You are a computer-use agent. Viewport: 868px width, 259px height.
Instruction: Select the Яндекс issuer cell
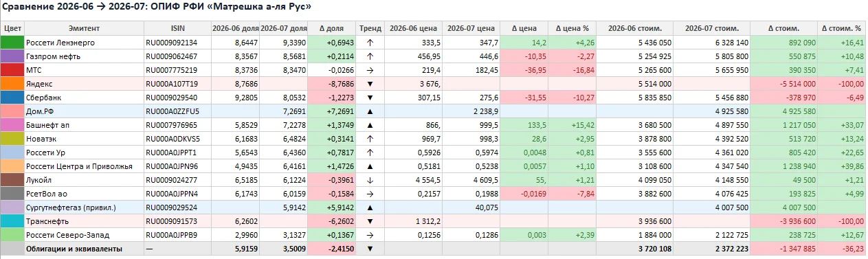(84, 83)
